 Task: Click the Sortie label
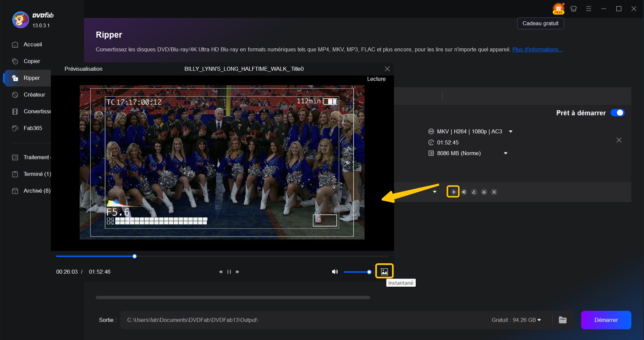pyautogui.click(x=108, y=320)
